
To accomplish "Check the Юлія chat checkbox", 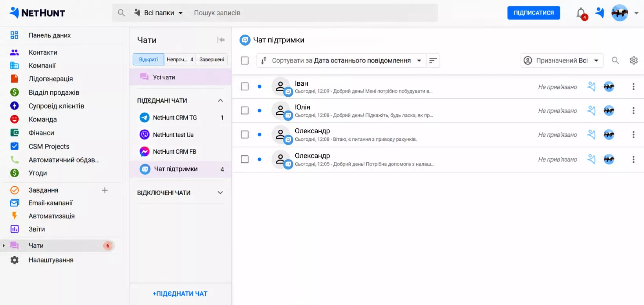I will [x=245, y=110].
